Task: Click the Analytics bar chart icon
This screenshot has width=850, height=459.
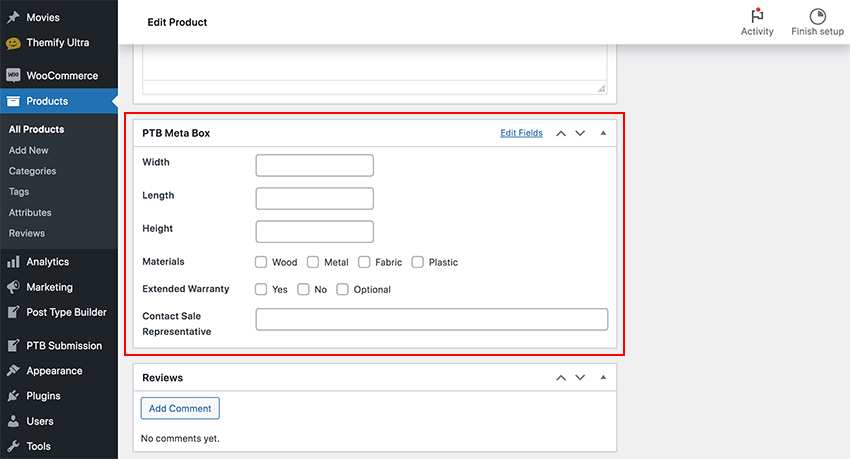Action: point(13,262)
